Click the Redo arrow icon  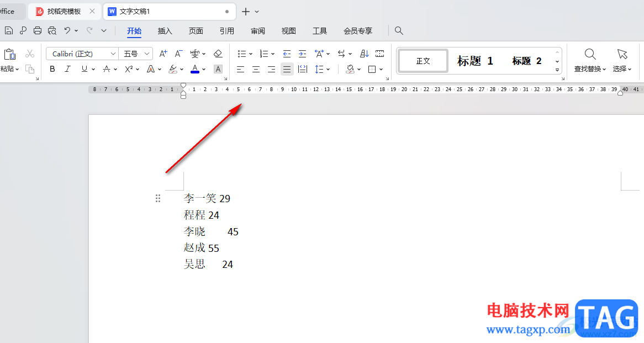pyautogui.click(x=89, y=30)
